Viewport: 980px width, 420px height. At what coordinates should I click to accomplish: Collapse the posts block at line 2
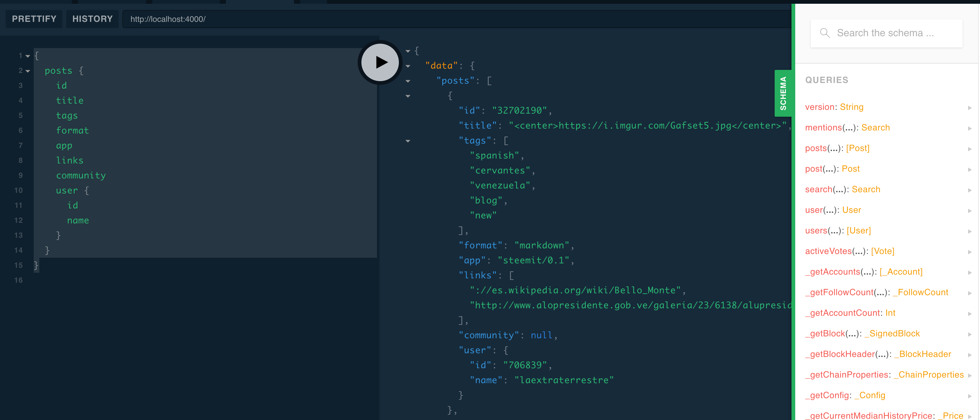pos(28,71)
